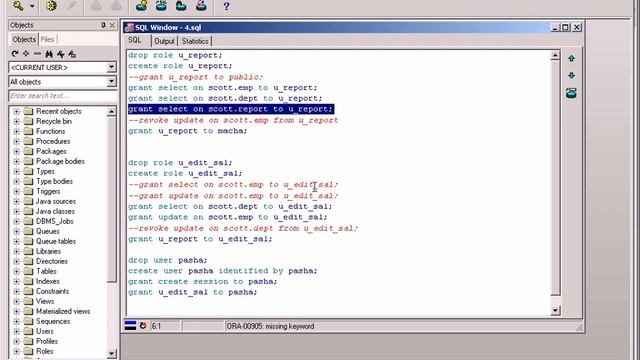Click the green down arrow beside editor

point(571,76)
